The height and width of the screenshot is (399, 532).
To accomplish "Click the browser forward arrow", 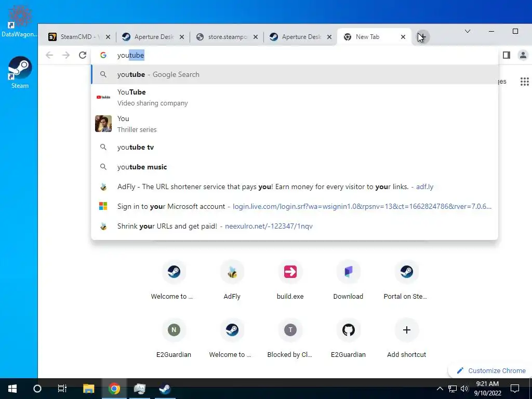I will [66, 55].
